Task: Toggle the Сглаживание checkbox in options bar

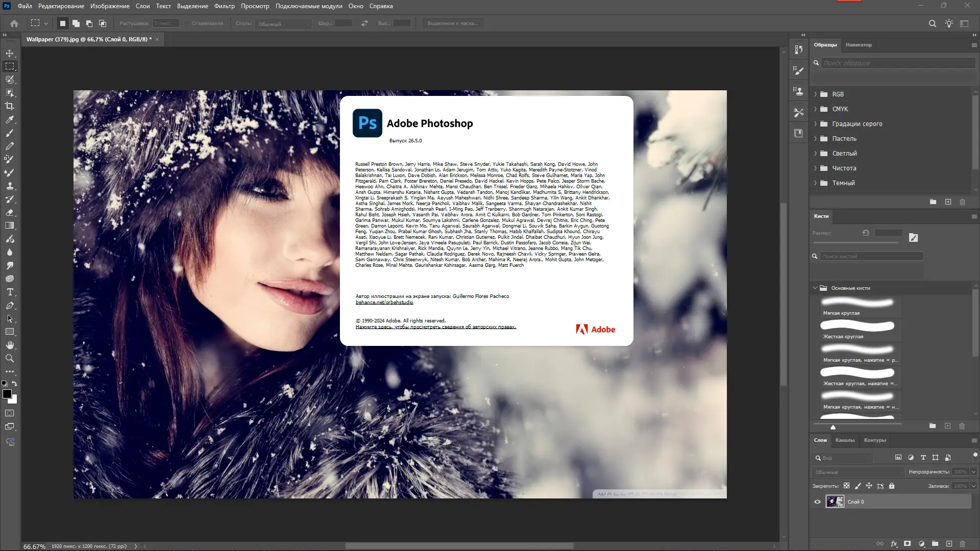Action: point(187,23)
